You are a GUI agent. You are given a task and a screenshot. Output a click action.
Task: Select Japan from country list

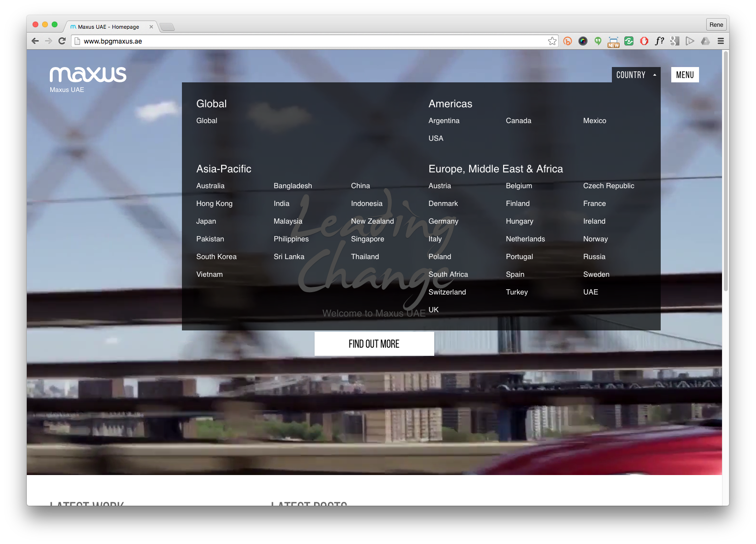(x=206, y=221)
